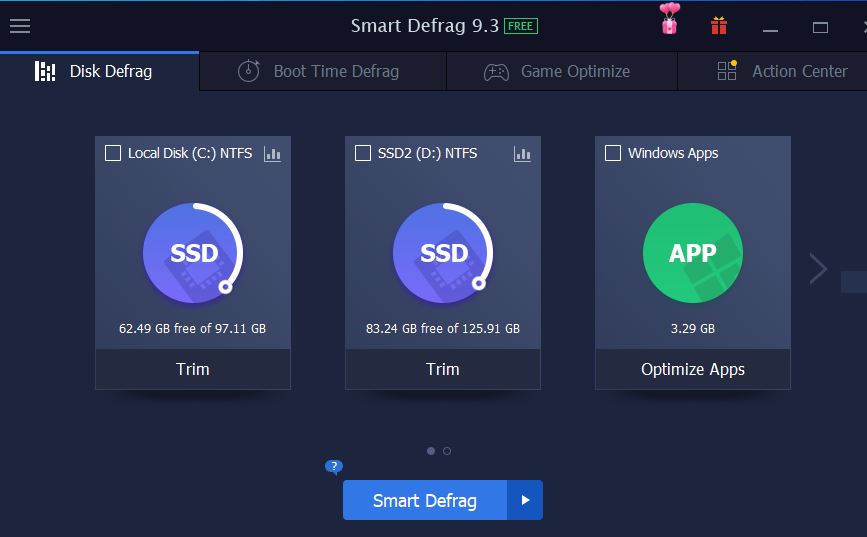Viewport: 867px width, 537px height.
Task: Switch to the Action Center tab
Action: coord(772,71)
